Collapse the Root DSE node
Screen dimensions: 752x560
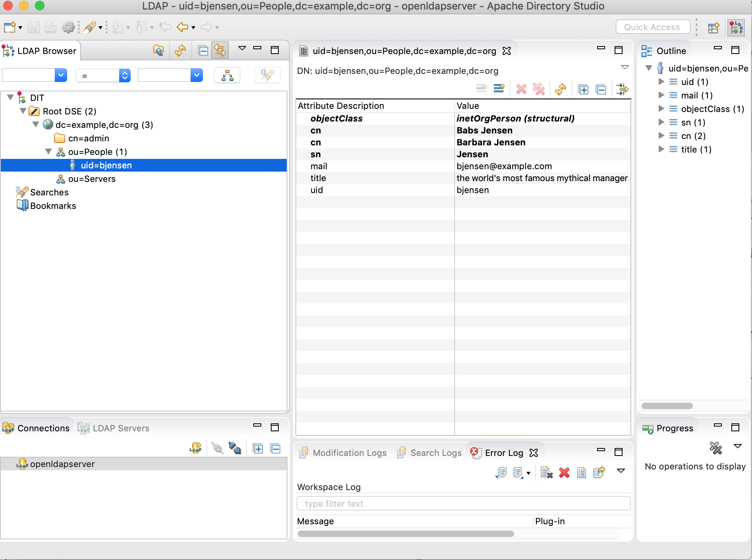pos(23,111)
